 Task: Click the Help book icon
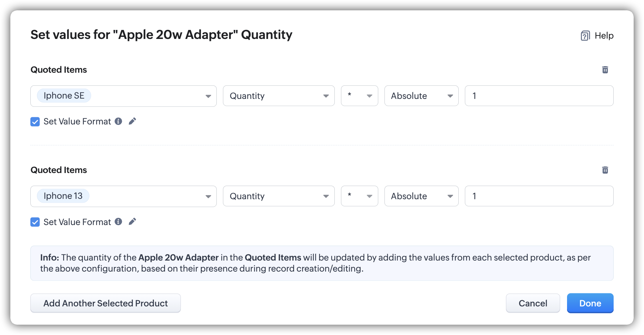(x=585, y=35)
